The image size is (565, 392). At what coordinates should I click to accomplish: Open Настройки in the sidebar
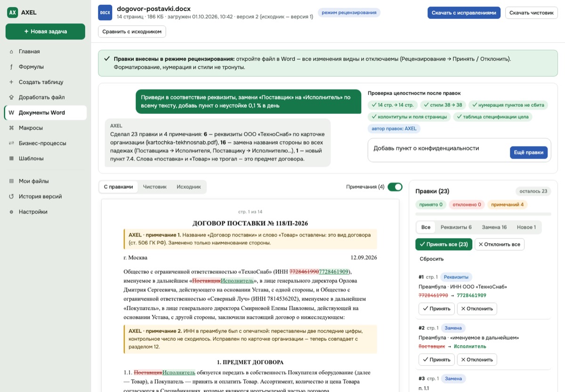click(45, 212)
